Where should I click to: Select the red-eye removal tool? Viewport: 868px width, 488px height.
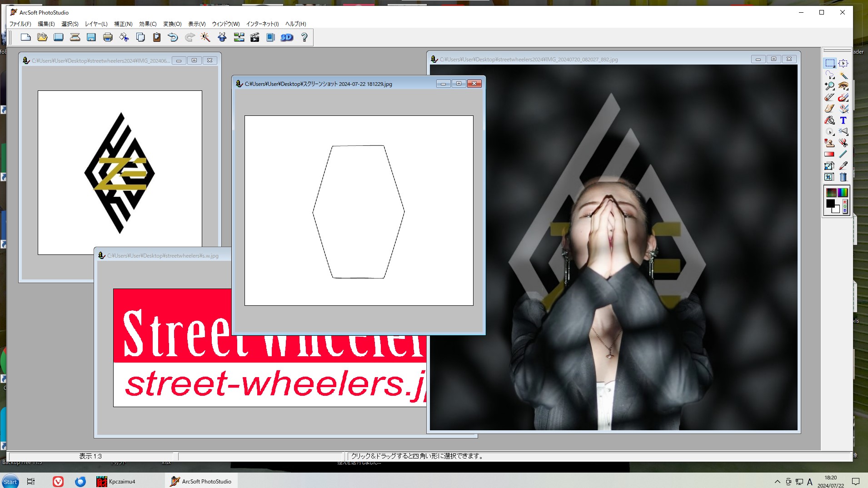(x=843, y=86)
